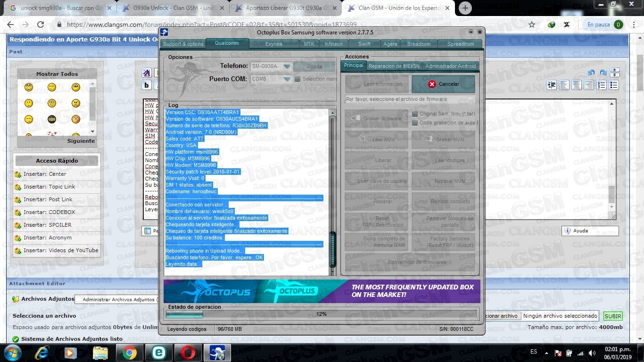Click the Octoplus title bar app icon

pyautogui.click(x=164, y=32)
